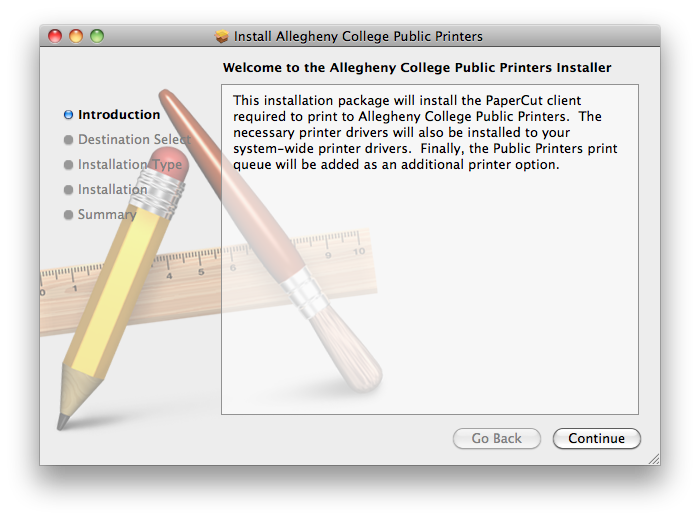Screen dimensions: 700x520
Task: Click the gray Summary step bullet
Action: (68, 215)
